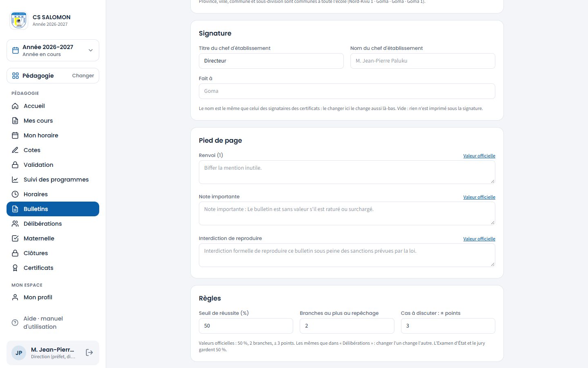Click the Interdiction de reproduire text area
The height and width of the screenshot is (368, 588).
pos(347,255)
